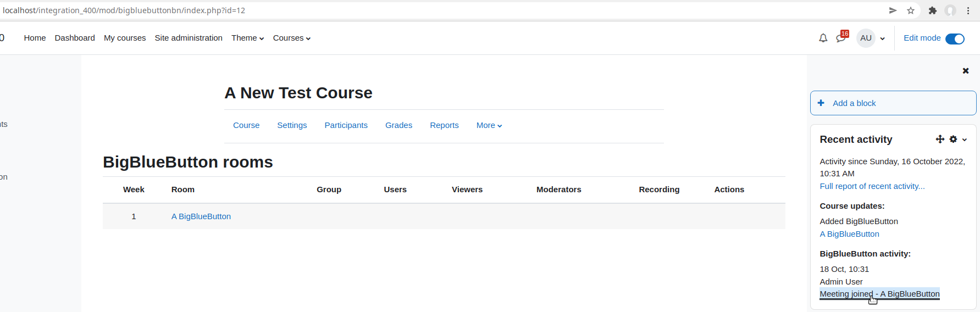Go to the Home menu item
The image size is (980, 312).
35,38
